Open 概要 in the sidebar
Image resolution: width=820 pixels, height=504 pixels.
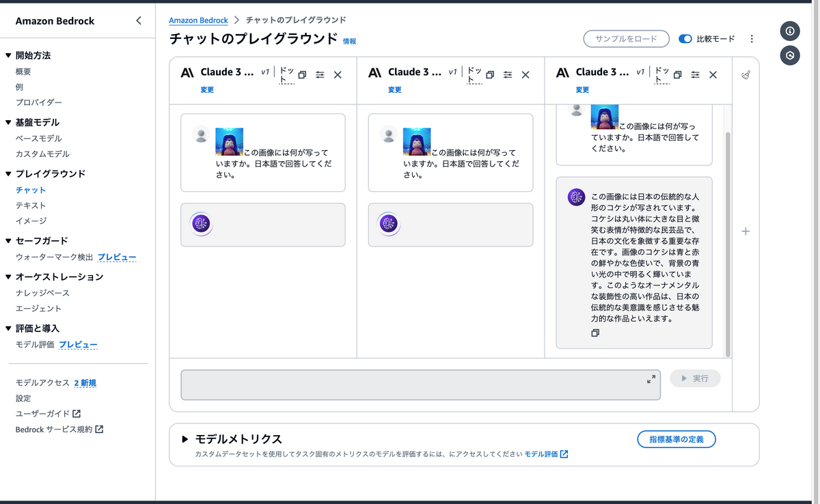(23, 72)
